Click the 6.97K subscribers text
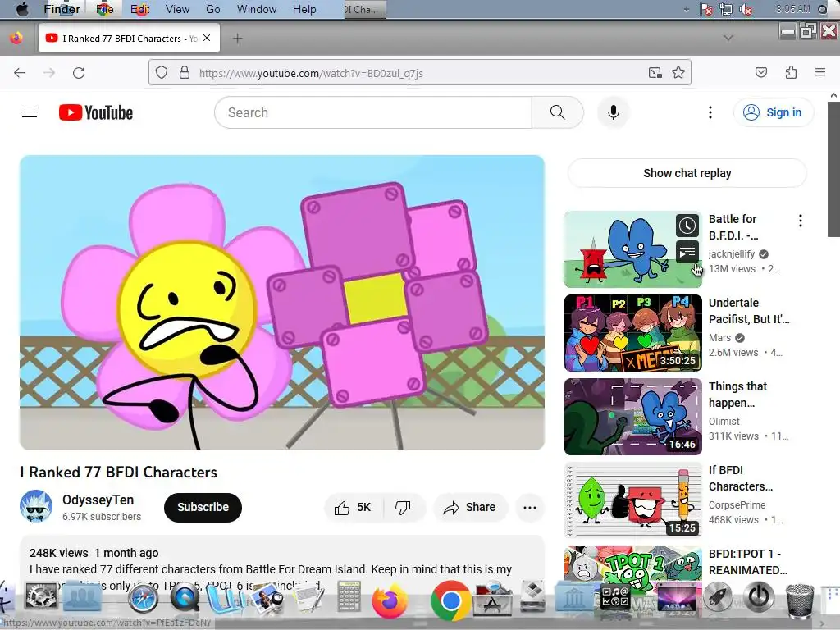Image resolution: width=840 pixels, height=630 pixels. coord(102,517)
